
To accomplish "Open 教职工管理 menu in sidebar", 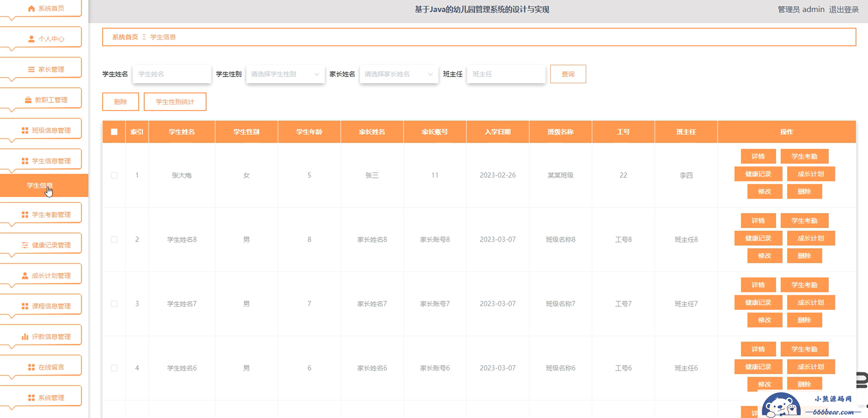I will pos(41,100).
